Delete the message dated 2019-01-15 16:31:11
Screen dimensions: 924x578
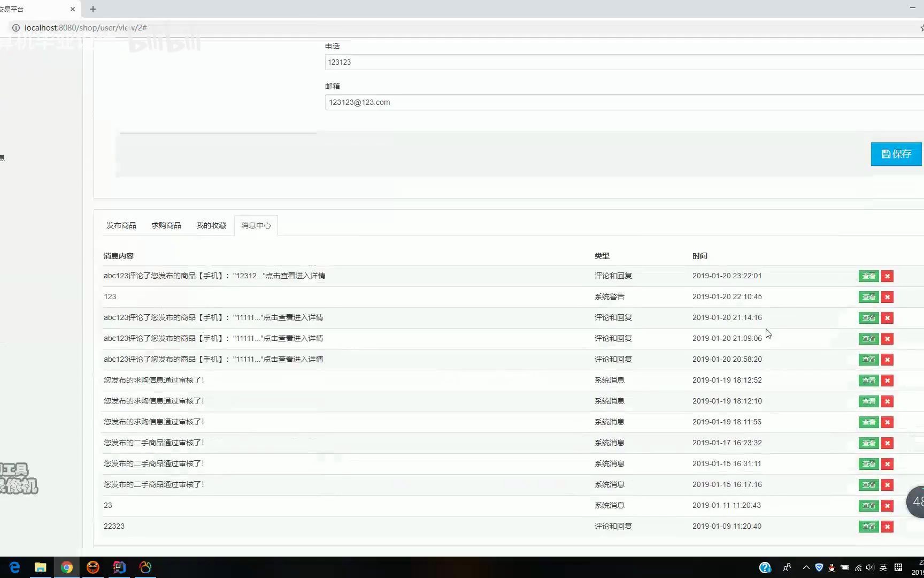(x=887, y=464)
